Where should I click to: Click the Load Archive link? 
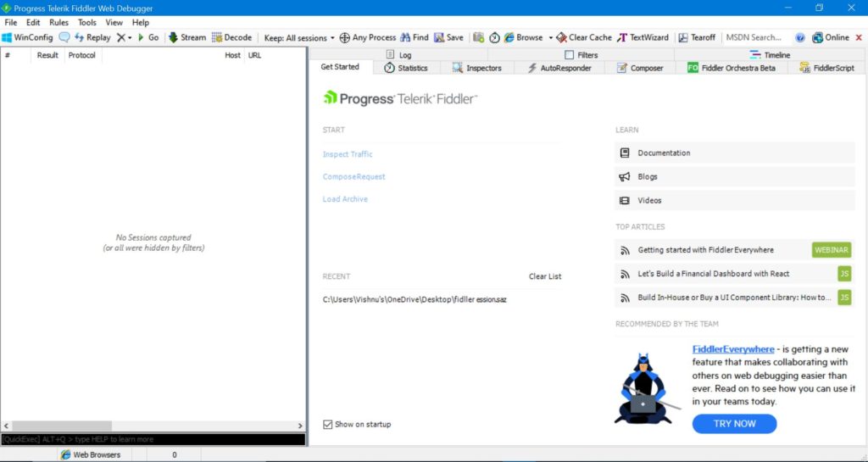tap(345, 199)
